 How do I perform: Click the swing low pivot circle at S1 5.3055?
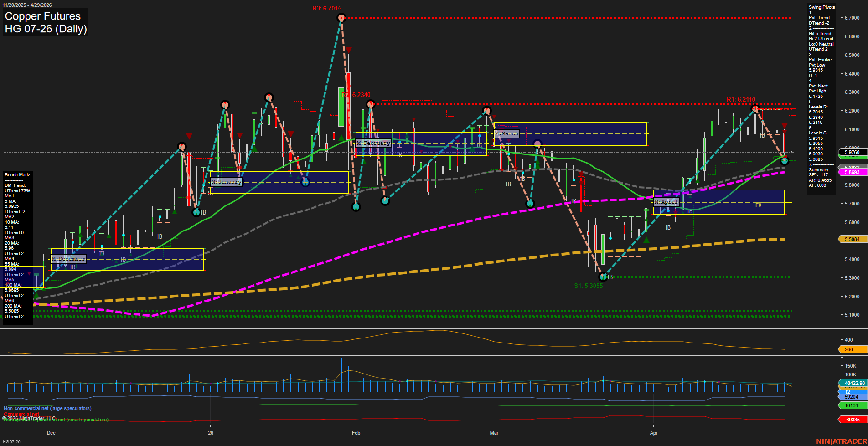pos(603,277)
